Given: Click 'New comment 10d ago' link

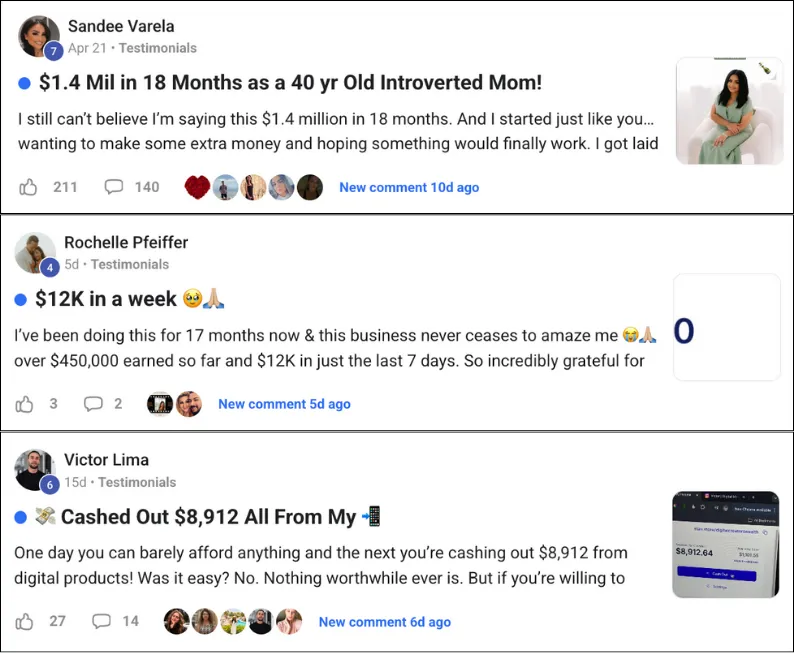Looking at the screenshot, I should (409, 187).
